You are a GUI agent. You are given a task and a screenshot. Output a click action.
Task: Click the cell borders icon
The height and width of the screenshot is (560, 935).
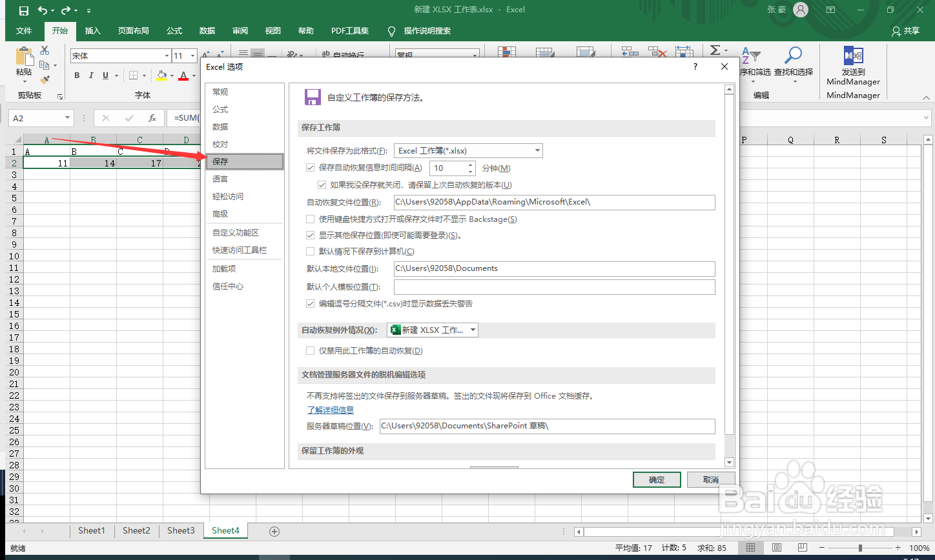133,75
